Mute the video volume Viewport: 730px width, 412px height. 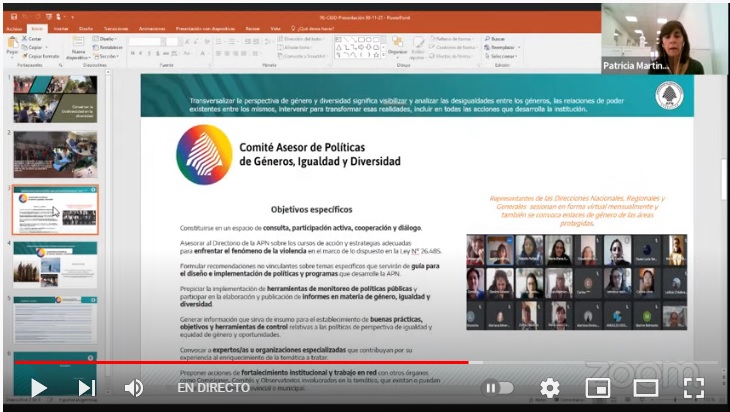coord(133,388)
